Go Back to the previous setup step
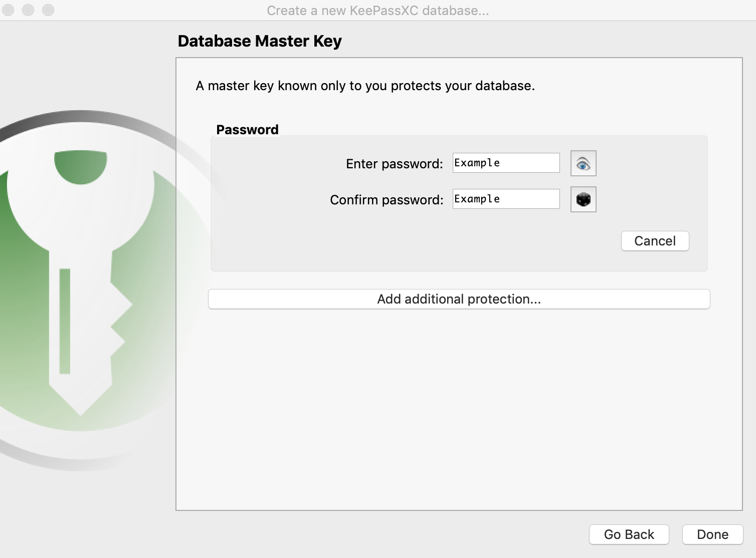Image resolution: width=756 pixels, height=558 pixels. click(x=629, y=534)
